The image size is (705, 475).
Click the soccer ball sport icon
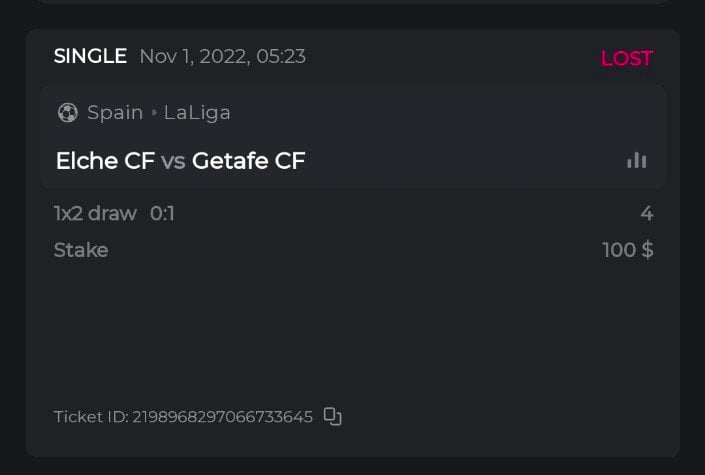(x=68, y=113)
